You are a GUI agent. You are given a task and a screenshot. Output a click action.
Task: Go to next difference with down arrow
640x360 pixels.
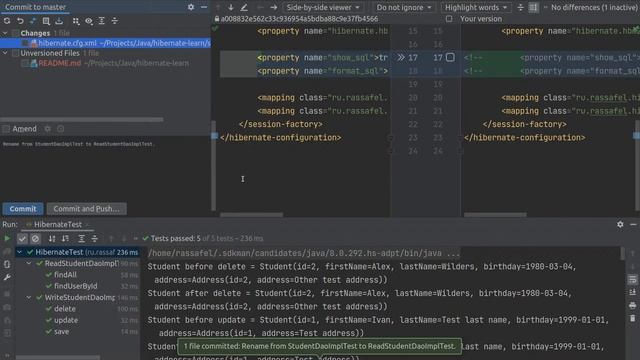pyautogui.click(x=231, y=7)
